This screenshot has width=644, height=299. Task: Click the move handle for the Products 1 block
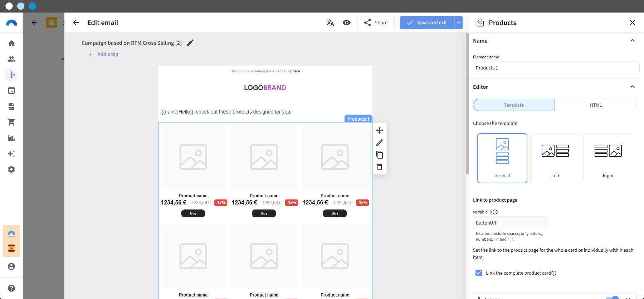[380, 130]
